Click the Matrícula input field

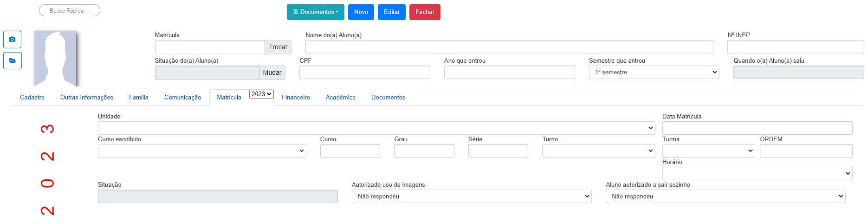tap(210, 47)
